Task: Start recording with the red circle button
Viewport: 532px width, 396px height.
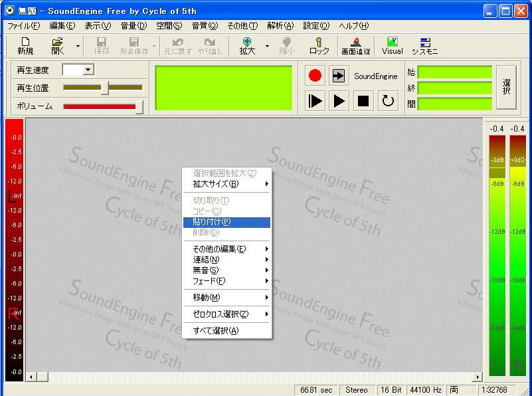Action: coord(315,75)
